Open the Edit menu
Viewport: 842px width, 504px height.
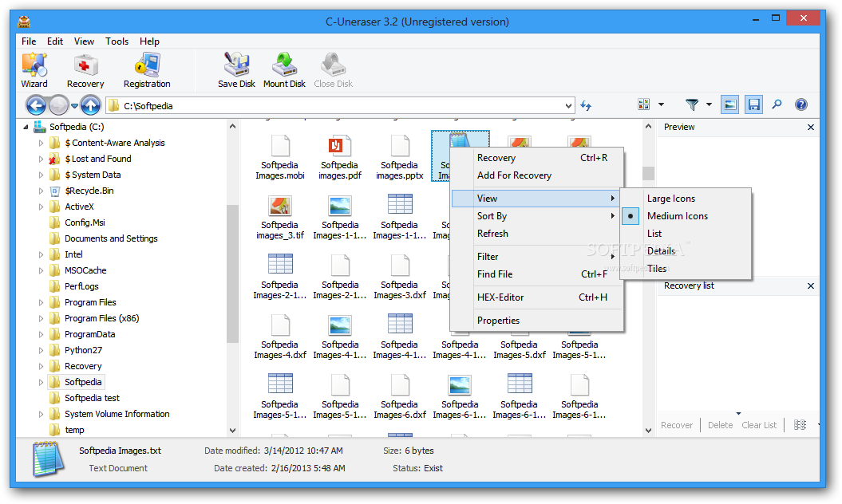pyautogui.click(x=55, y=41)
